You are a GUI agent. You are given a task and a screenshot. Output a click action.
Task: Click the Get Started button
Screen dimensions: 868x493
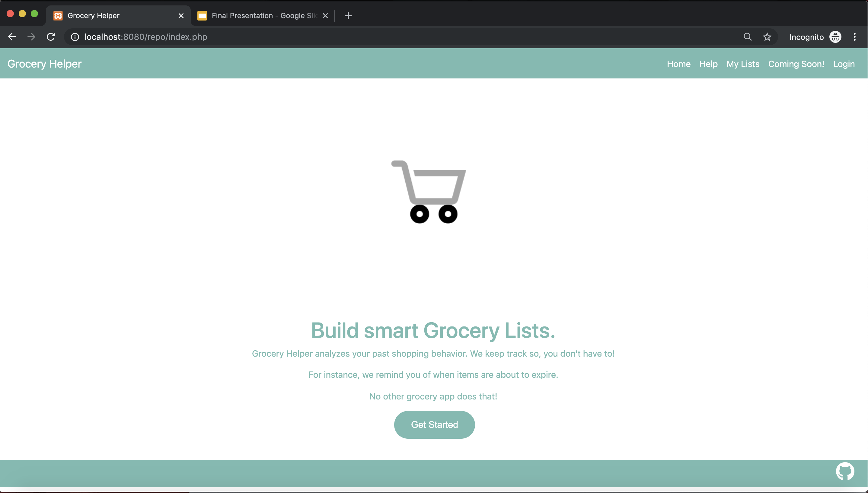pos(434,425)
